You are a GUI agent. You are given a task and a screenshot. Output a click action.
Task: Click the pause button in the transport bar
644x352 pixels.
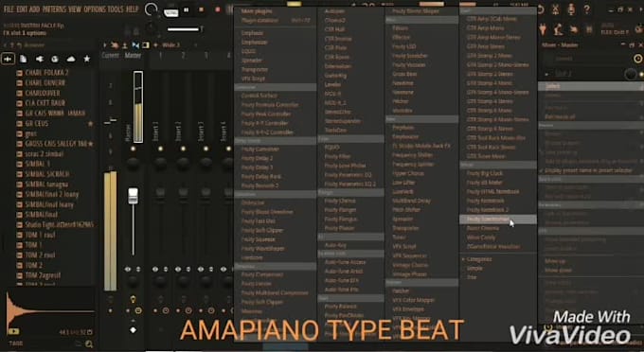(x=186, y=9)
